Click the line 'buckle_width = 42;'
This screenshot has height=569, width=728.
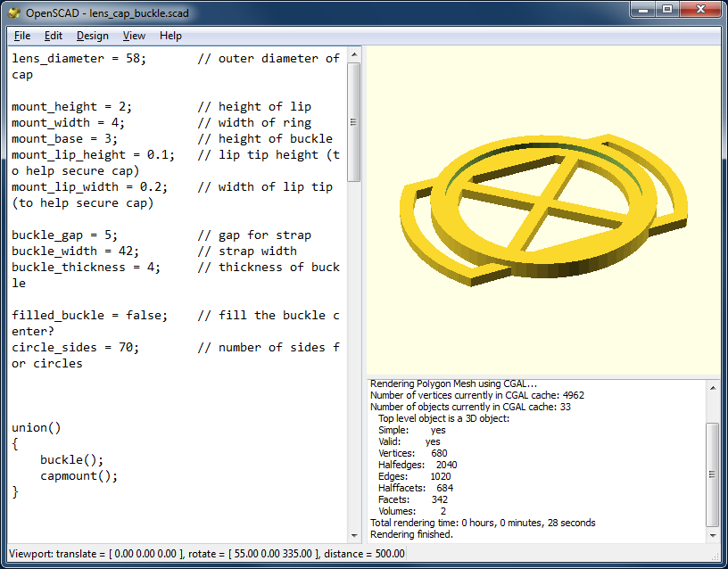[x=75, y=252]
